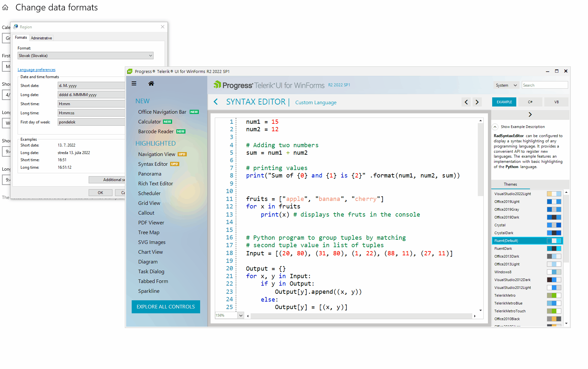Open the PDF Viewer demo
Image resolution: width=588 pixels, height=369 pixels.
point(151,223)
